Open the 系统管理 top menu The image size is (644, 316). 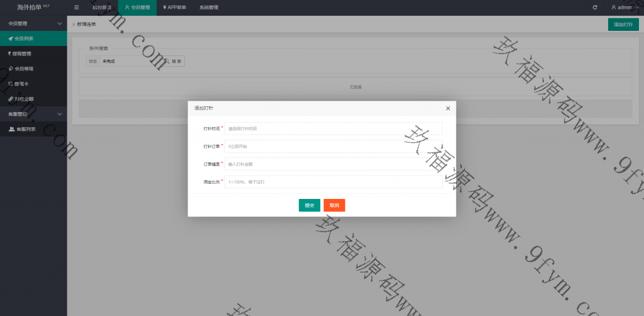click(x=209, y=8)
